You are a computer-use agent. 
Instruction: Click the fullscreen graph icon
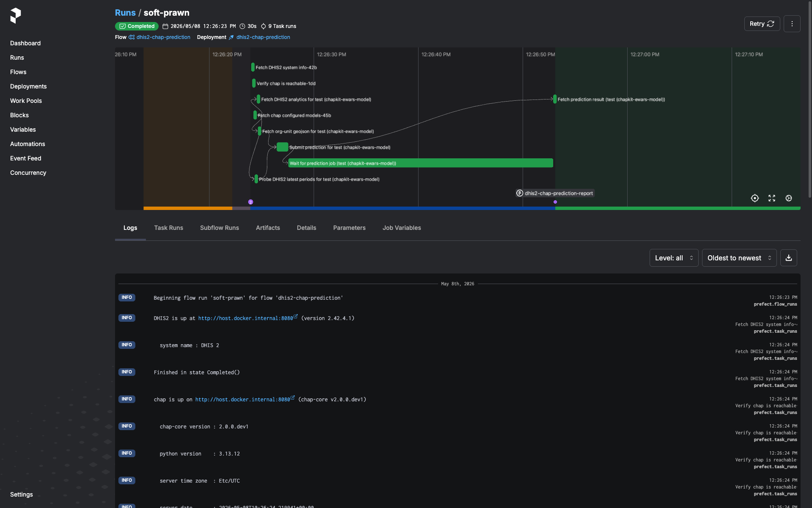(x=772, y=198)
